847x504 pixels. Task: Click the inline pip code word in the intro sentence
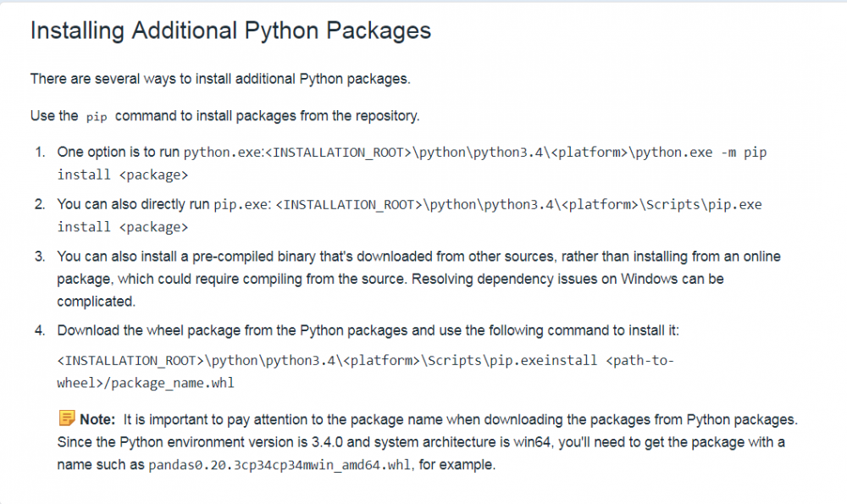point(97,117)
